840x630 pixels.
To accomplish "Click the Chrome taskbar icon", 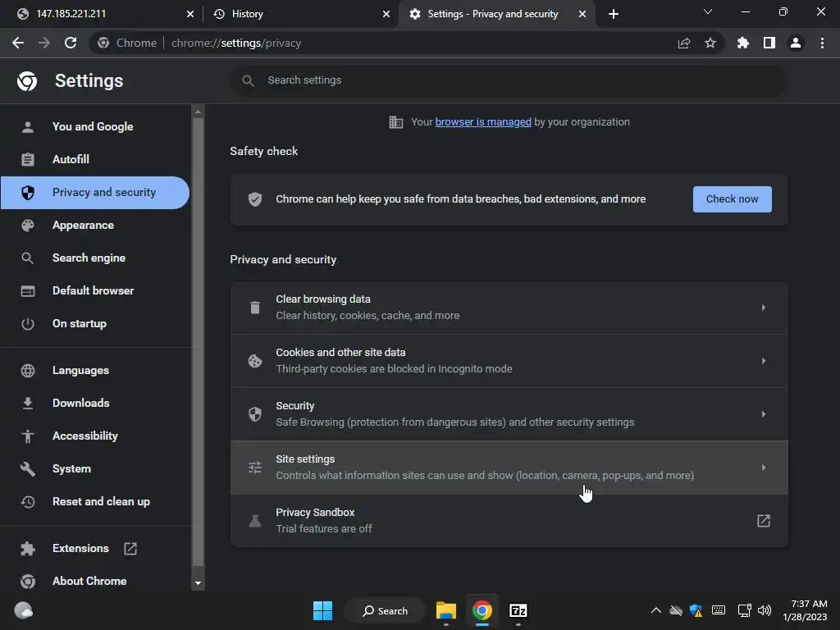I will [x=482, y=610].
